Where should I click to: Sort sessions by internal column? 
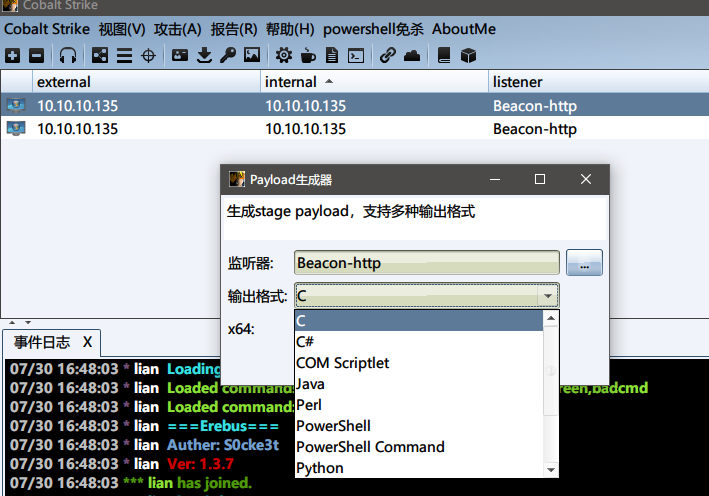point(374,82)
